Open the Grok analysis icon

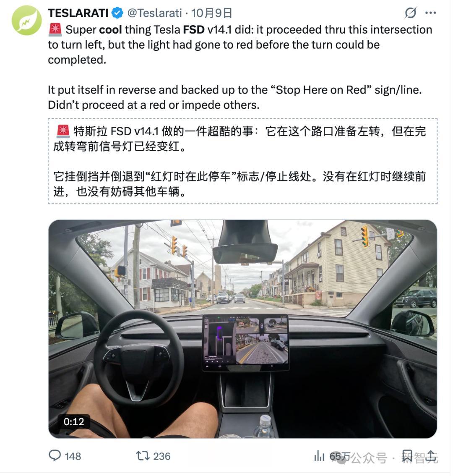point(411,13)
